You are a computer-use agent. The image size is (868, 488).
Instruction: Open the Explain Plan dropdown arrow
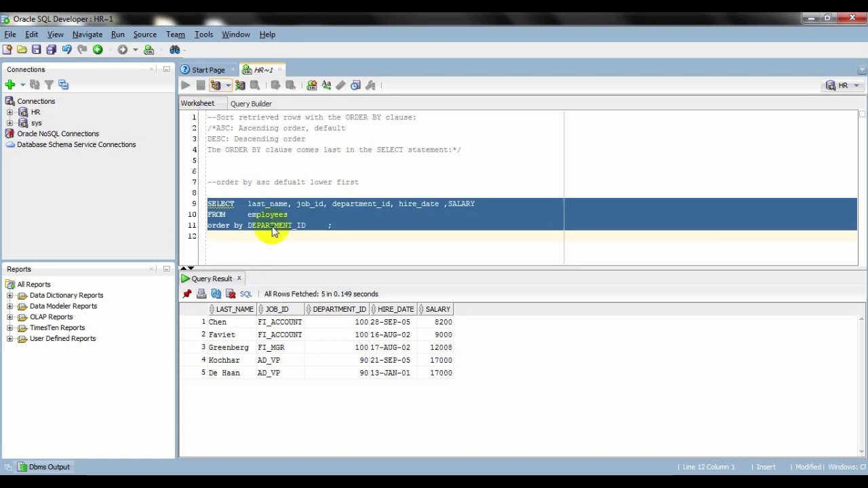tap(228, 85)
